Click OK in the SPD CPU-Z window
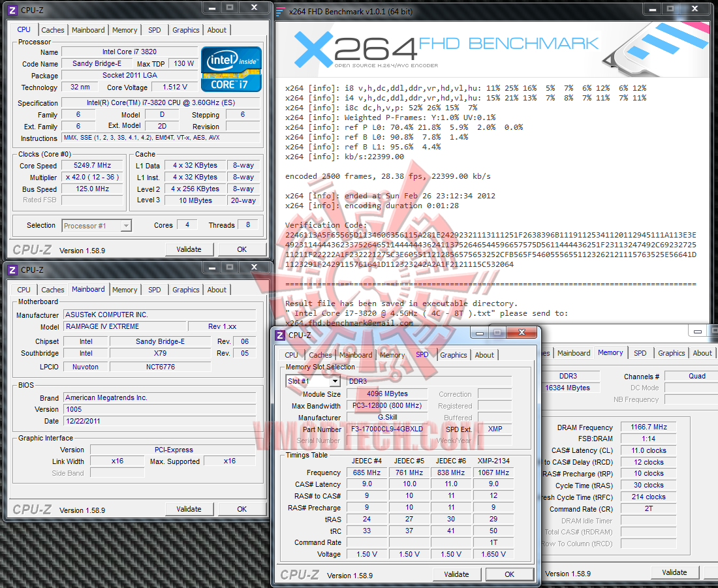 click(510, 574)
